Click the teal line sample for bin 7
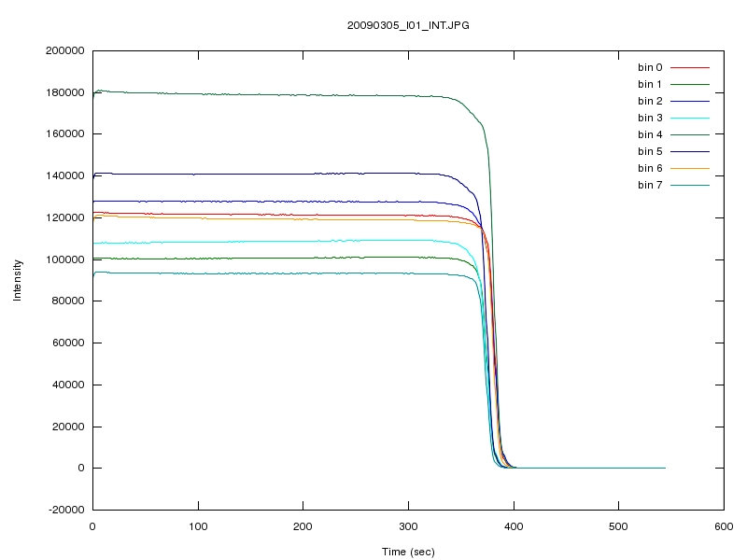The width and height of the screenshot is (747, 560). tap(690, 185)
